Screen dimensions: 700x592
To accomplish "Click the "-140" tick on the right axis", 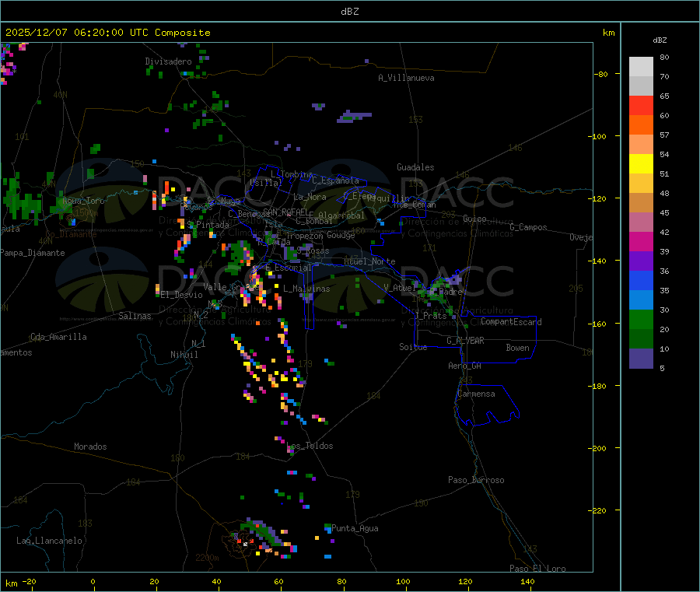I will pyautogui.click(x=597, y=261).
